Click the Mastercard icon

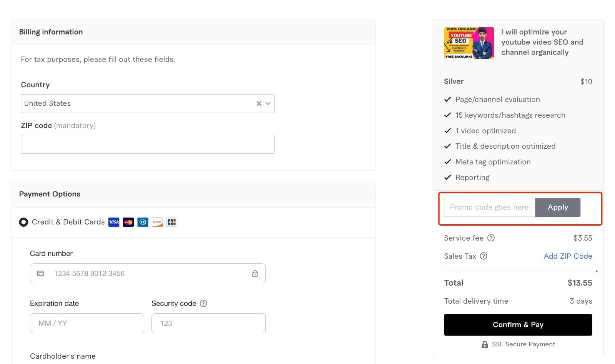tap(128, 222)
